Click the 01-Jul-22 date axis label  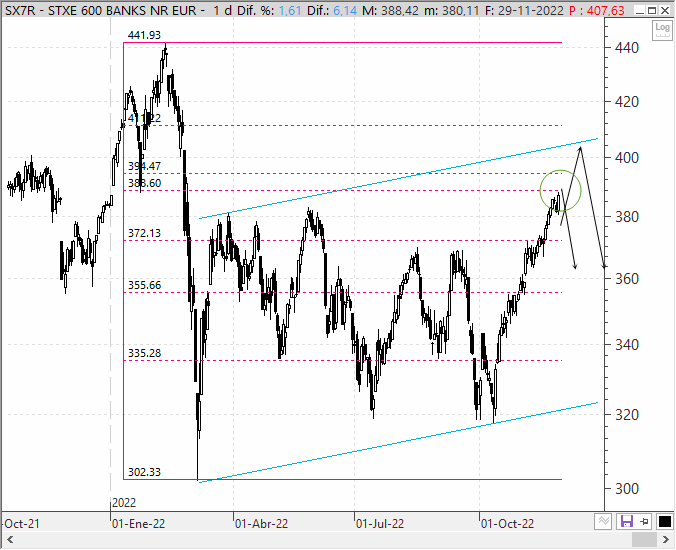[380, 524]
